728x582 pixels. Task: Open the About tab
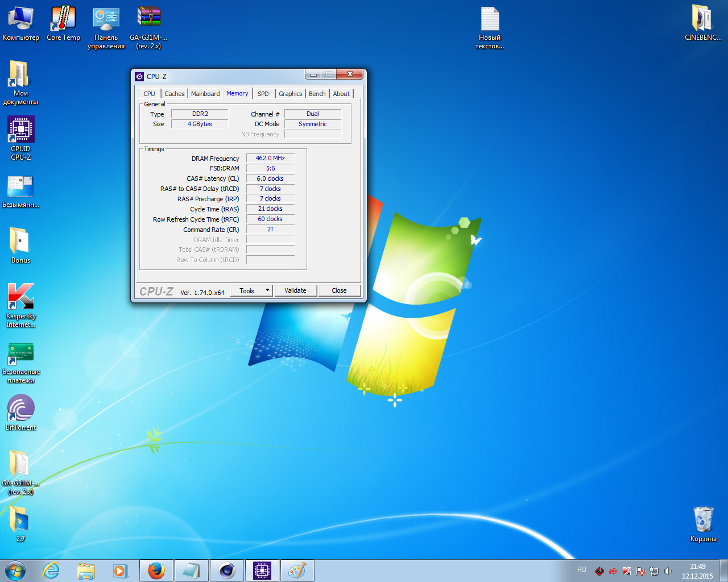click(x=341, y=94)
